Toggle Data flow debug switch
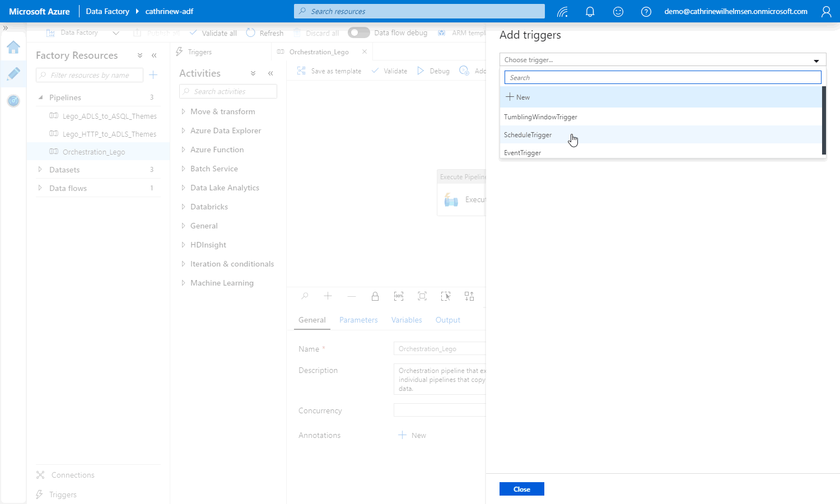The height and width of the screenshot is (504, 840). point(358,32)
